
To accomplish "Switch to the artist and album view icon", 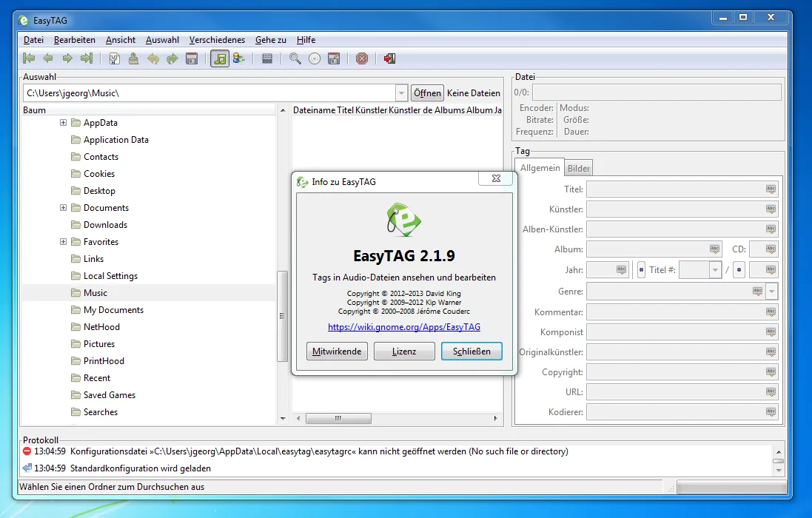I will [239, 58].
